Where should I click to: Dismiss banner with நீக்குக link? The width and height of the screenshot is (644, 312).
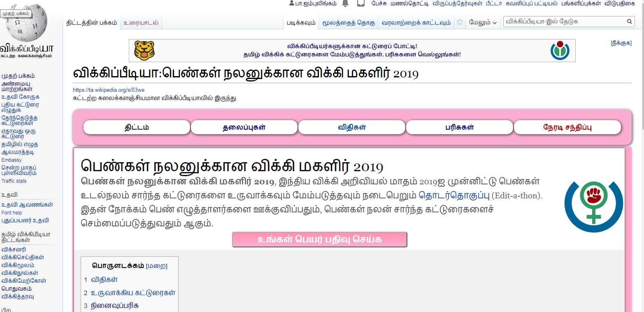pyautogui.click(x=621, y=43)
